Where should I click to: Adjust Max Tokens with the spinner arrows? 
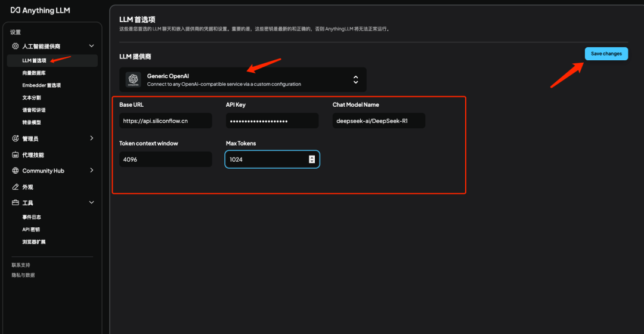[312, 159]
